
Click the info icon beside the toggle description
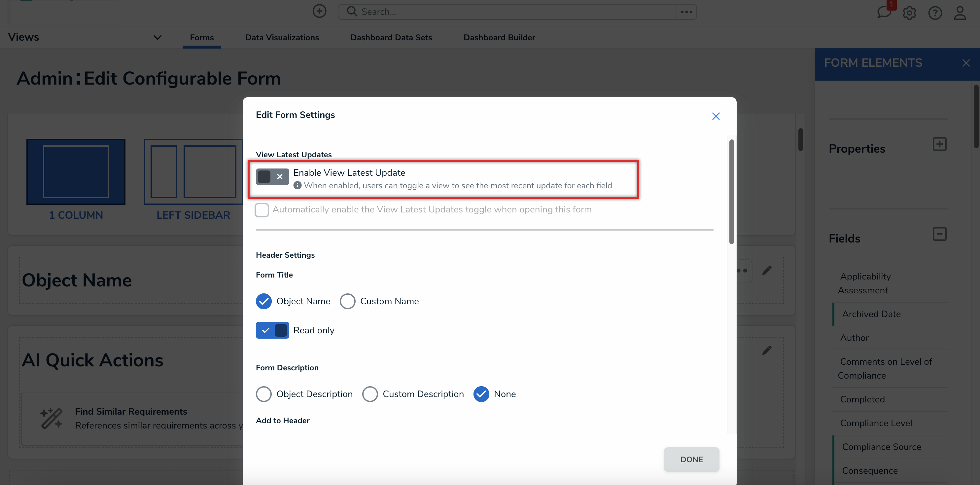297,185
